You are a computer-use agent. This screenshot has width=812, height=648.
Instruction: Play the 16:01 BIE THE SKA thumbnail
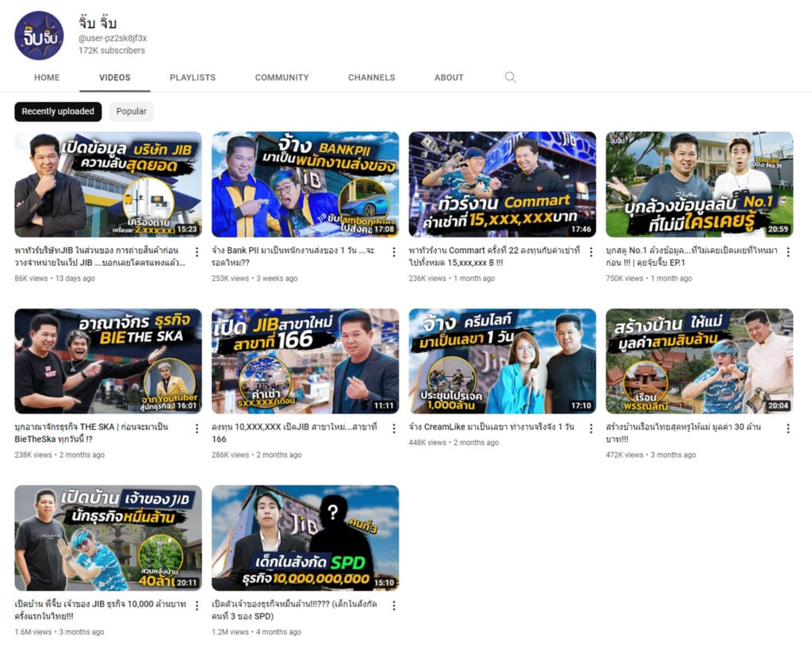pyautogui.click(x=108, y=361)
